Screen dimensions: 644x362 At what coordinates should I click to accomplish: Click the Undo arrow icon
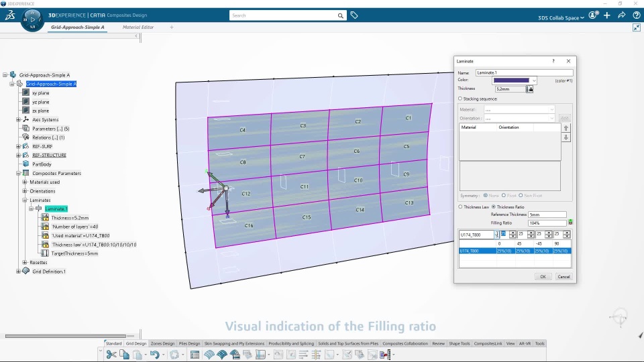click(x=154, y=355)
